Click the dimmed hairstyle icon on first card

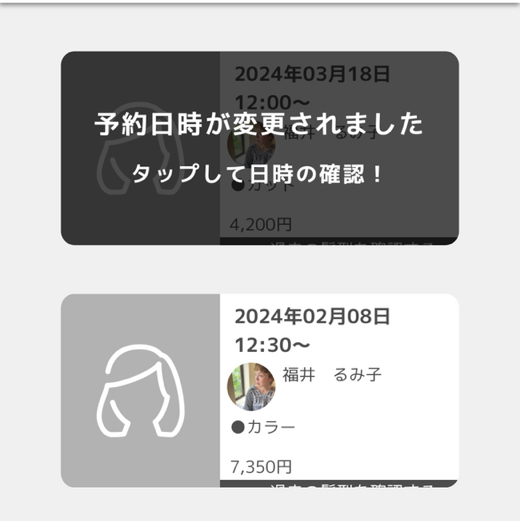(x=141, y=148)
